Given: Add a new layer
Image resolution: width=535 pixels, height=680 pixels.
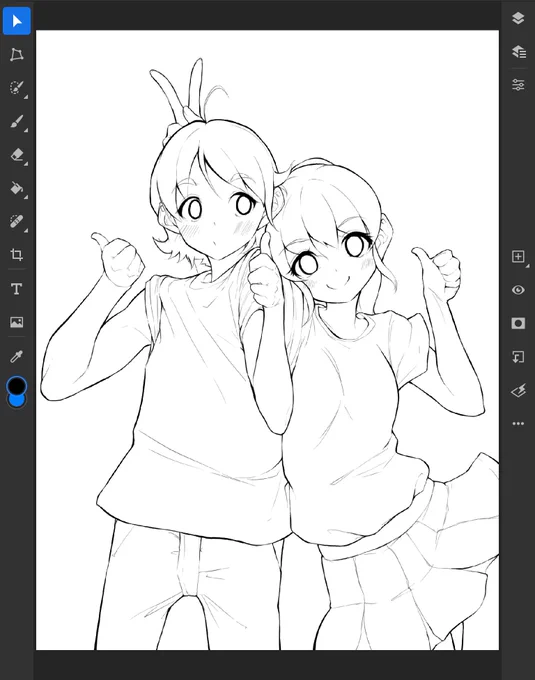Looking at the screenshot, I should point(518,256).
